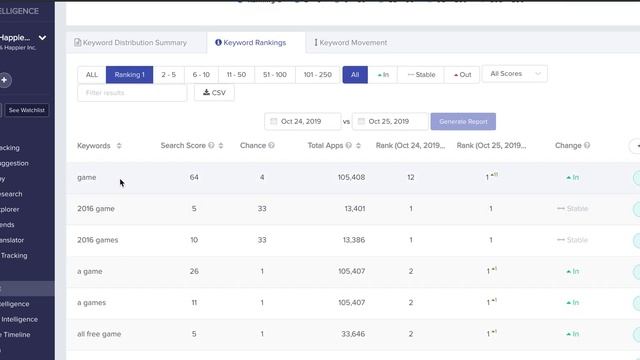The image size is (640, 360).
Task: Filter by rank 101 - 250
Action: [318, 75]
